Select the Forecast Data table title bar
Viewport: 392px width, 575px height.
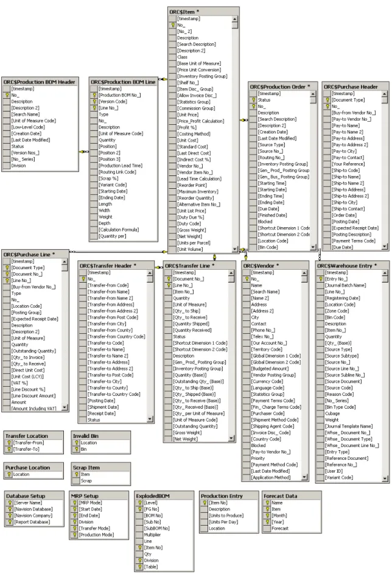point(292,496)
